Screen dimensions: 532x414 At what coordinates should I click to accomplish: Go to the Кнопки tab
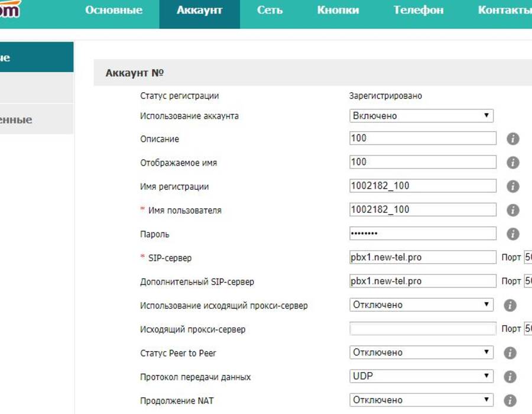(x=338, y=10)
